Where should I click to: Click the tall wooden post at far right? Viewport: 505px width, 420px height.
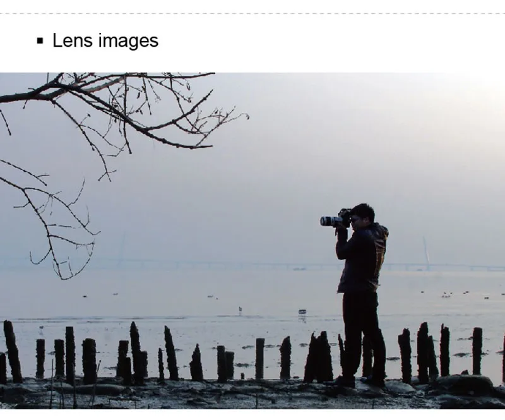pos(477,351)
